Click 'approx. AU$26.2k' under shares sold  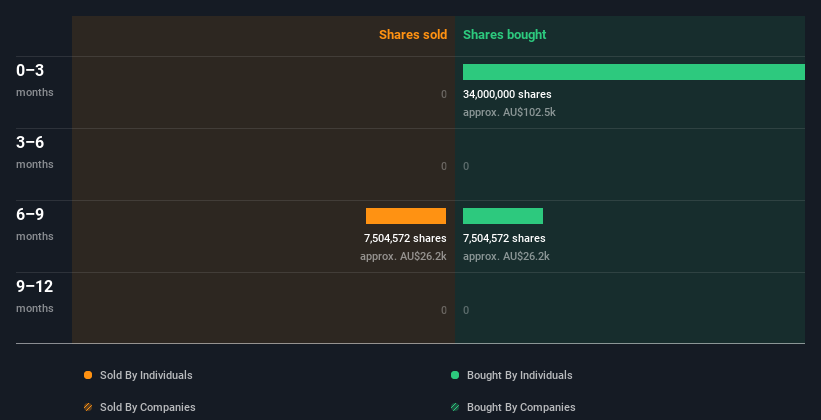[x=403, y=256]
